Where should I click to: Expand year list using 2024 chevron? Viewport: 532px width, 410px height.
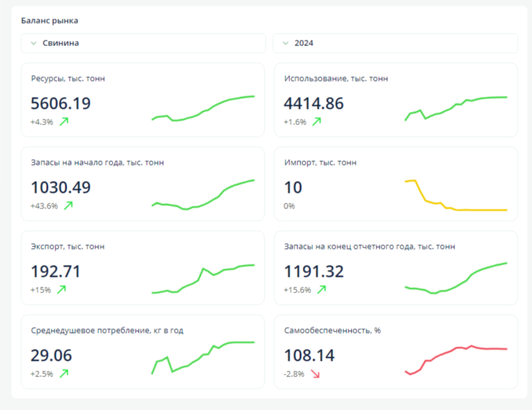(286, 44)
